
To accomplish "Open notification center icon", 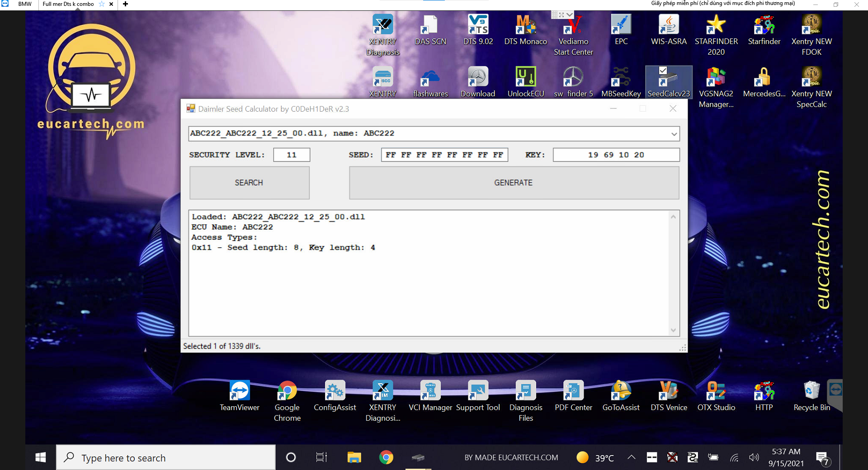I will [822, 458].
